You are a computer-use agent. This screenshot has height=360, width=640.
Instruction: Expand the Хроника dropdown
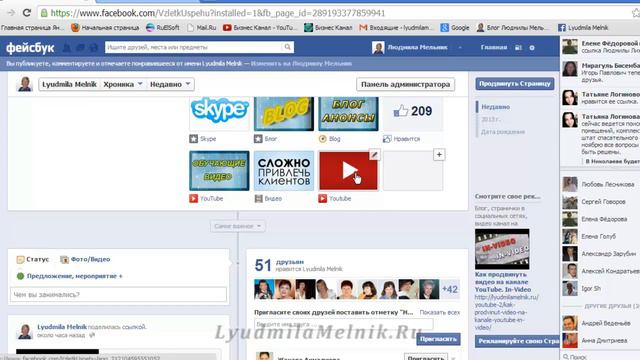click(x=123, y=84)
